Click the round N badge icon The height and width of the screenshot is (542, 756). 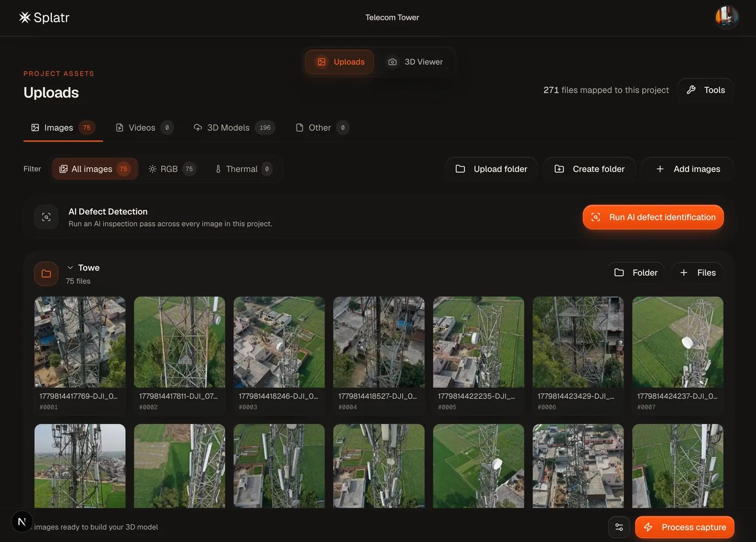point(22,522)
